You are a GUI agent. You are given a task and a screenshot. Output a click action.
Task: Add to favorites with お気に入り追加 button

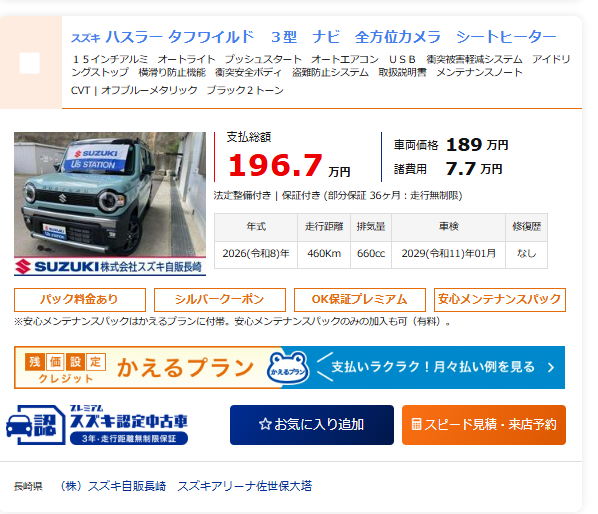312,425
